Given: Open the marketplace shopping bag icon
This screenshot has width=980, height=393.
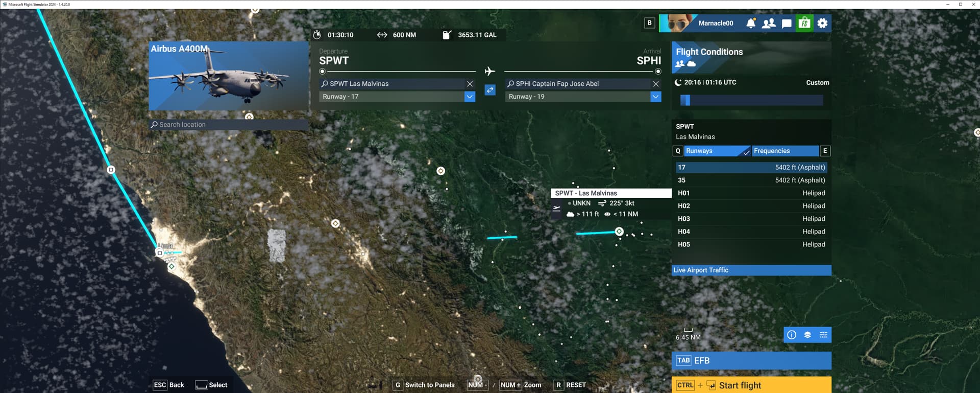Looking at the screenshot, I should pos(804,23).
